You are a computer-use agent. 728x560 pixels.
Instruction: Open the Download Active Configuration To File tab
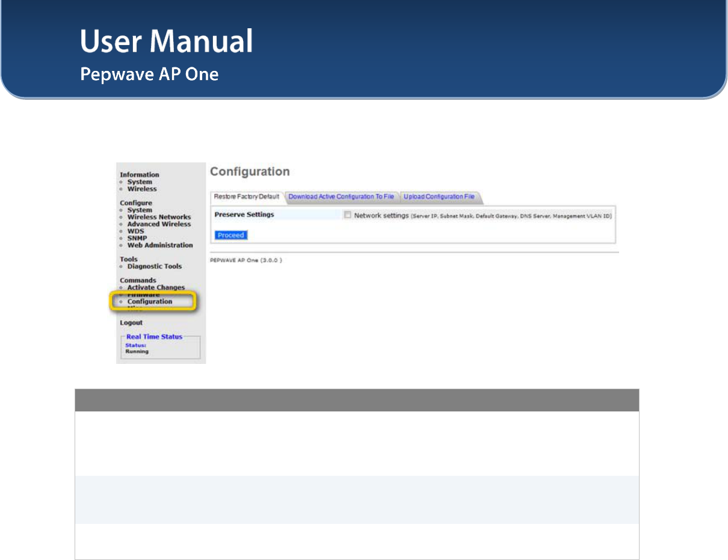[x=341, y=197]
